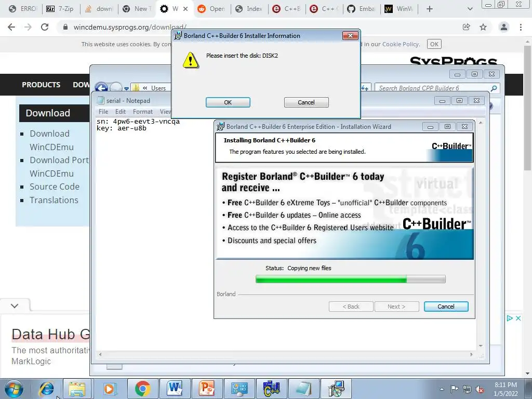Image resolution: width=532 pixels, height=399 pixels.
Task: Open the network tray icon
Action: pos(467,389)
